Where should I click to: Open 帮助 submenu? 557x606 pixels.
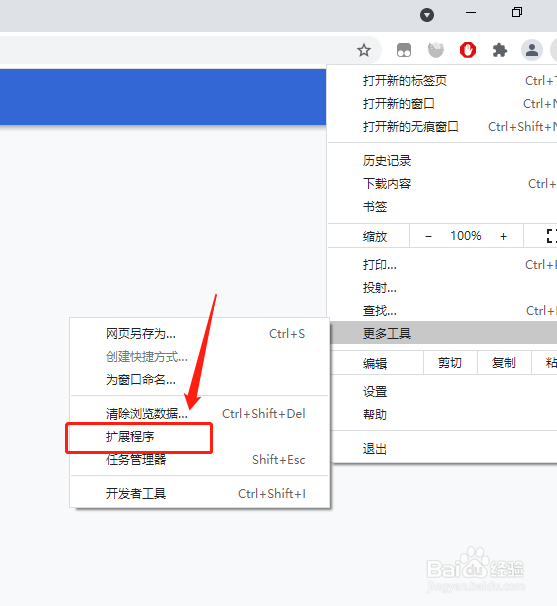444,415
